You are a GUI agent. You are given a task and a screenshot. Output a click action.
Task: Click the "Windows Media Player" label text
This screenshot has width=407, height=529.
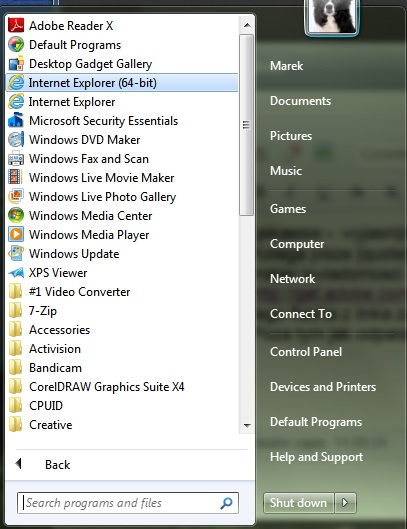point(89,235)
